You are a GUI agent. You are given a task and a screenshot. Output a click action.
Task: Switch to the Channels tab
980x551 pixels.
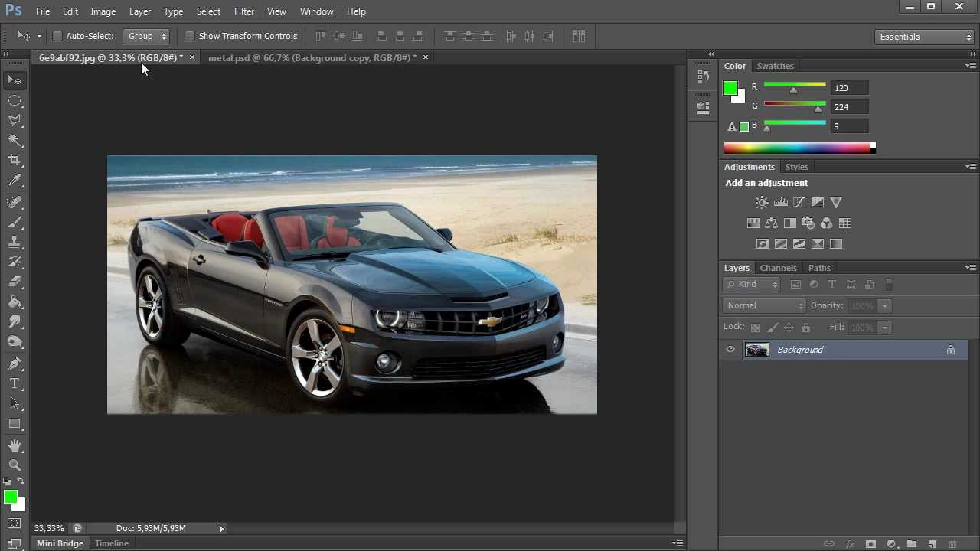click(778, 268)
